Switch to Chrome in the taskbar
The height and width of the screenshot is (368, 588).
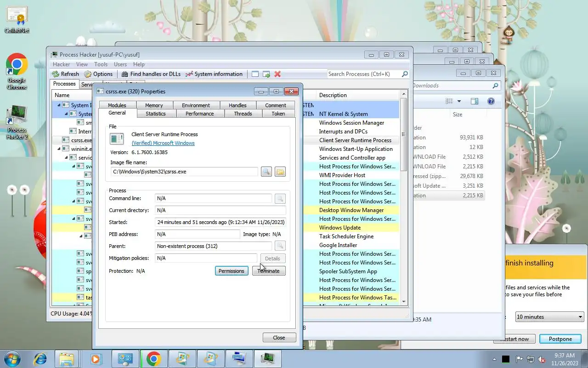(153, 358)
